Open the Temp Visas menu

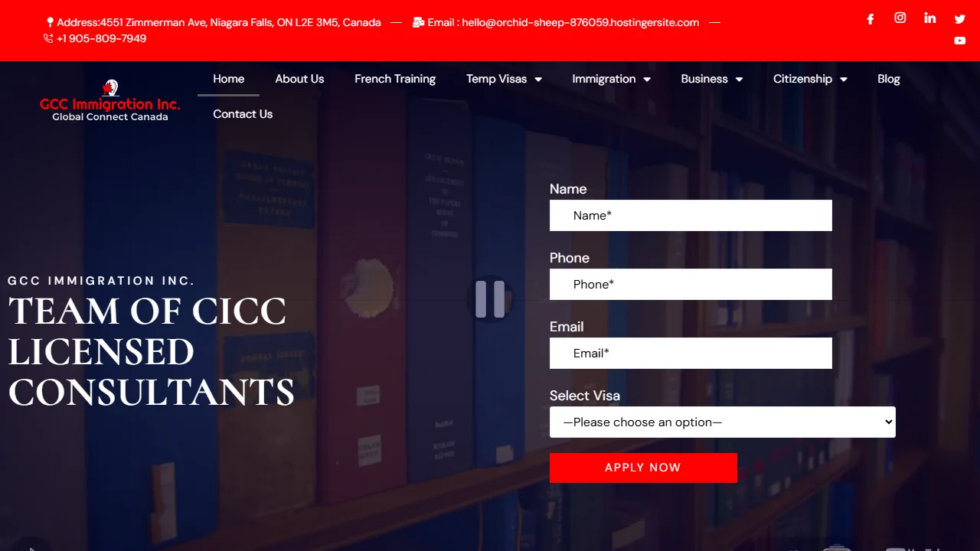(x=497, y=79)
